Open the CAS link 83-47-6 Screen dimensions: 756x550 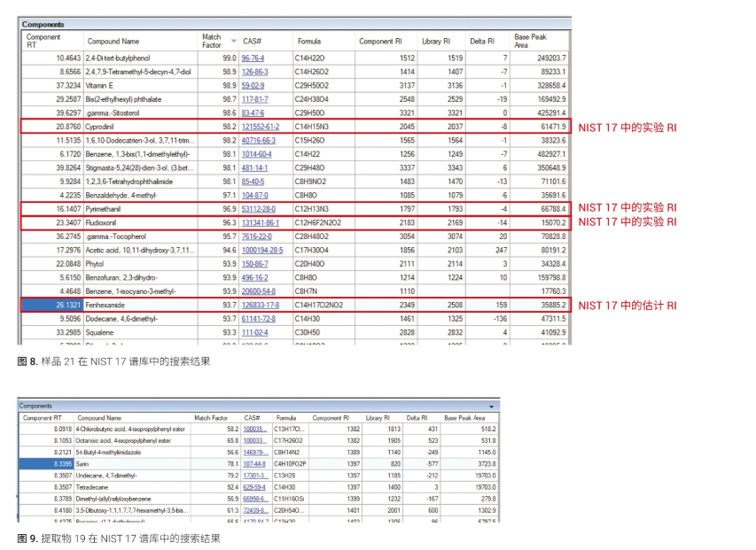coord(253,113)
